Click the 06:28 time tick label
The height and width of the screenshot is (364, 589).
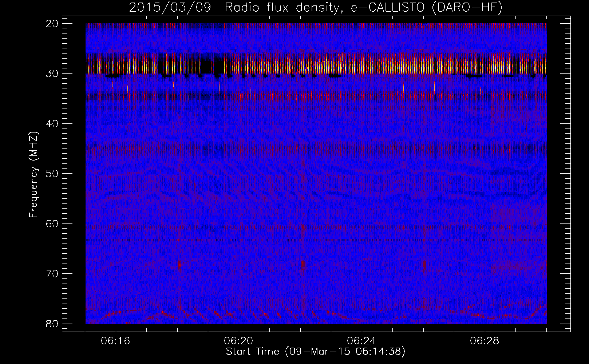coord(485,341)
